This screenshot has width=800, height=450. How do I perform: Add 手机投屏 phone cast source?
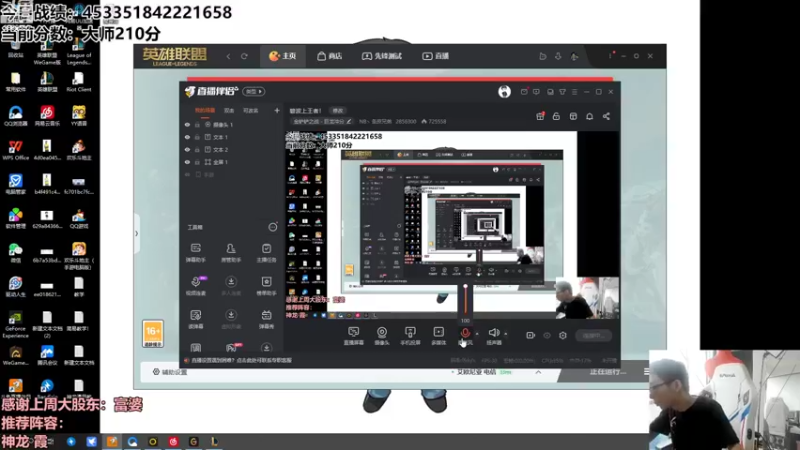coord(410,336)
